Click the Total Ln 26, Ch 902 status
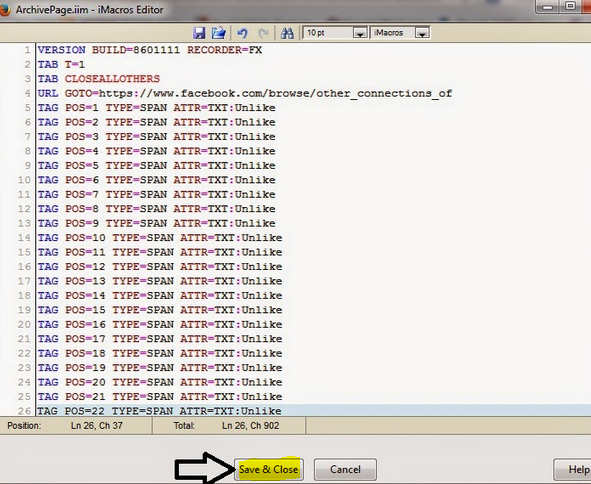This screenshot has height=484, width=591. pyautogui.click(x=226, y=426)
